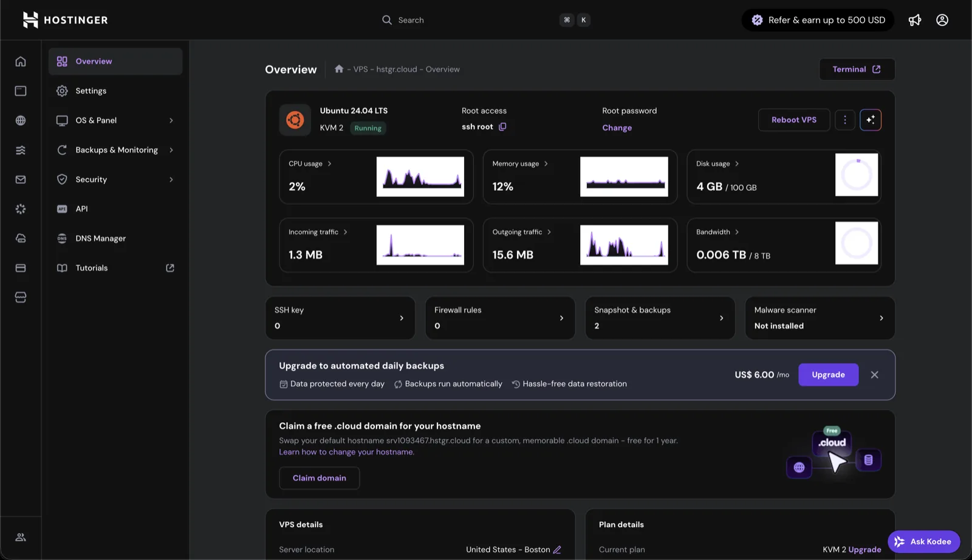The height and width of the screenshot is (560, 972).
Task: Open the SSH key card
Action: (340, 318)
